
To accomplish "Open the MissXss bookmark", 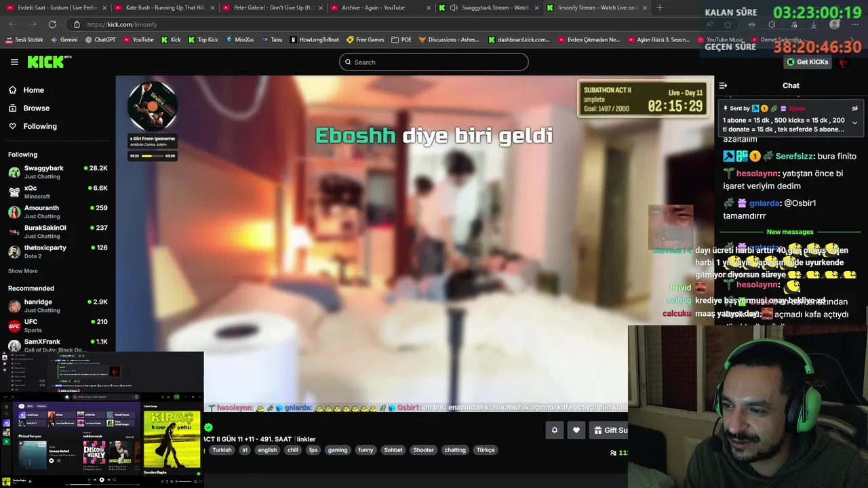I will (x=239, y=39).
